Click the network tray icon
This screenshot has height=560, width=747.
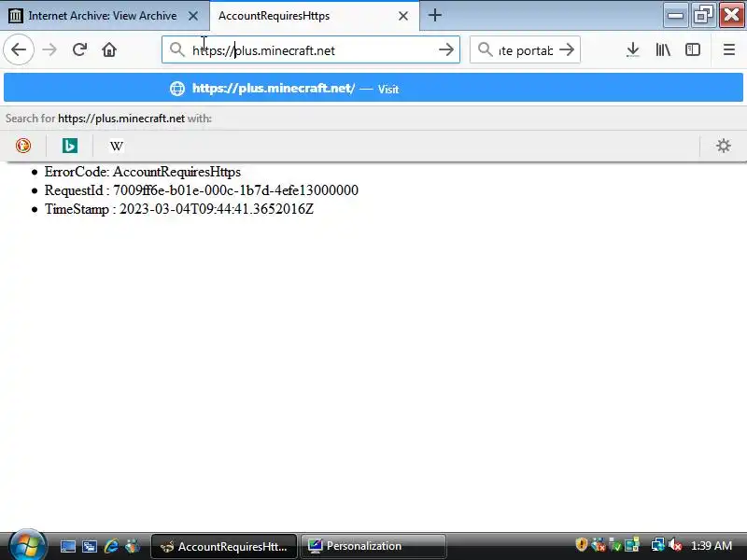(x=658, y=544)
